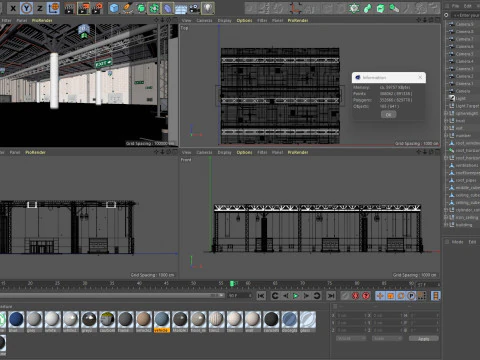Click perspective viewport move-camera icon
Screen dimensions: 480x360
click(x=156, y=20)
